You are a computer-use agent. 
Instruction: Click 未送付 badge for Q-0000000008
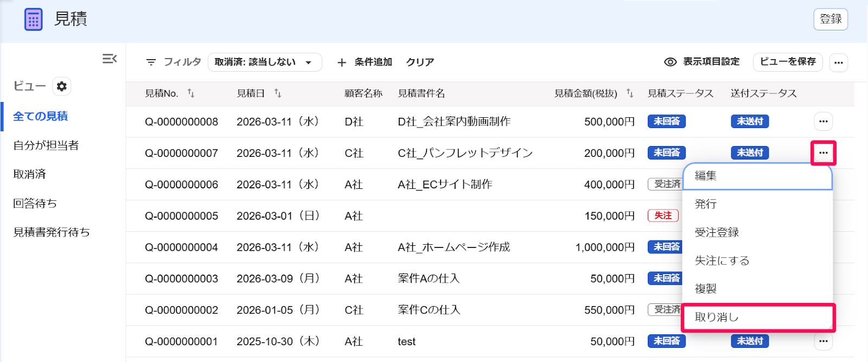coord(750,122)
